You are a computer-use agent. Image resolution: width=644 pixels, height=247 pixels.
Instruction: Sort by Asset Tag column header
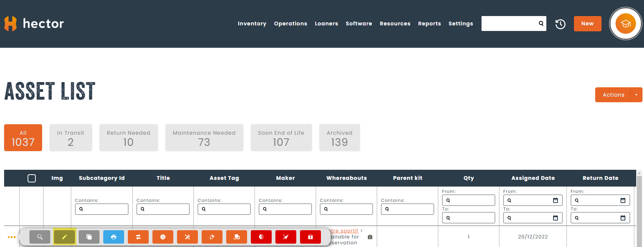[224, 178]
